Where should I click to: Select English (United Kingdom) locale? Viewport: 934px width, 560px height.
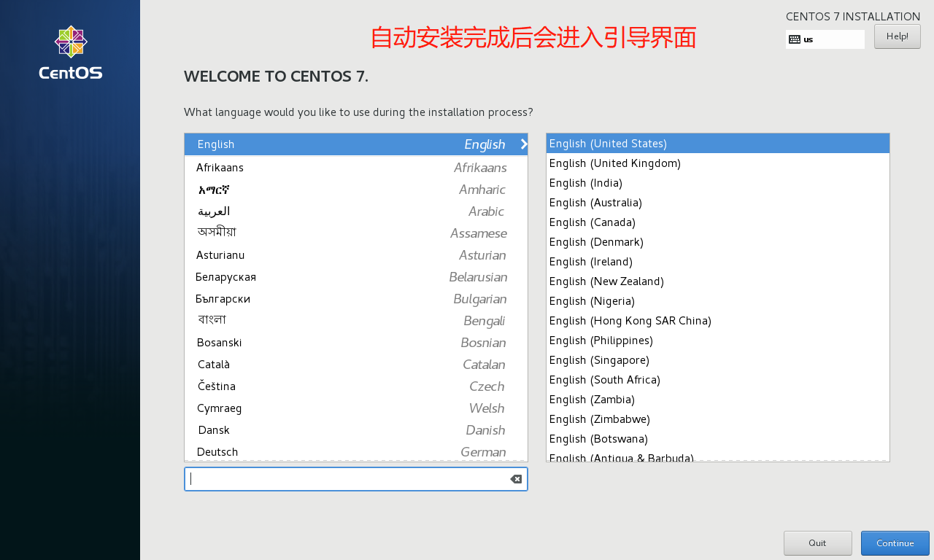718,163
